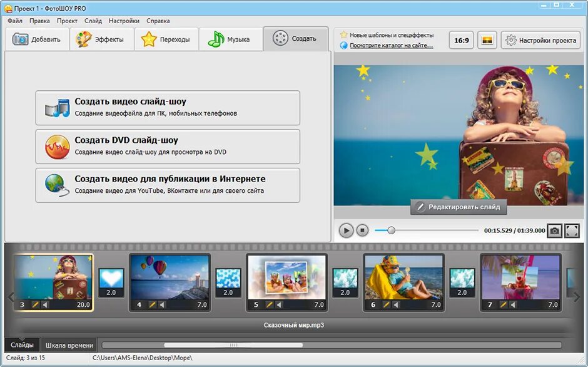Edit slide 3 with pencil icon
The width and height of the screenshot is (588, 367).
(35, 304)
